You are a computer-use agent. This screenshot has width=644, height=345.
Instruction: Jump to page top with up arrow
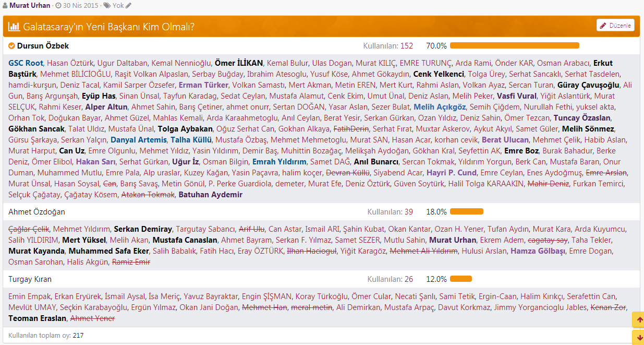coord(638,319)
